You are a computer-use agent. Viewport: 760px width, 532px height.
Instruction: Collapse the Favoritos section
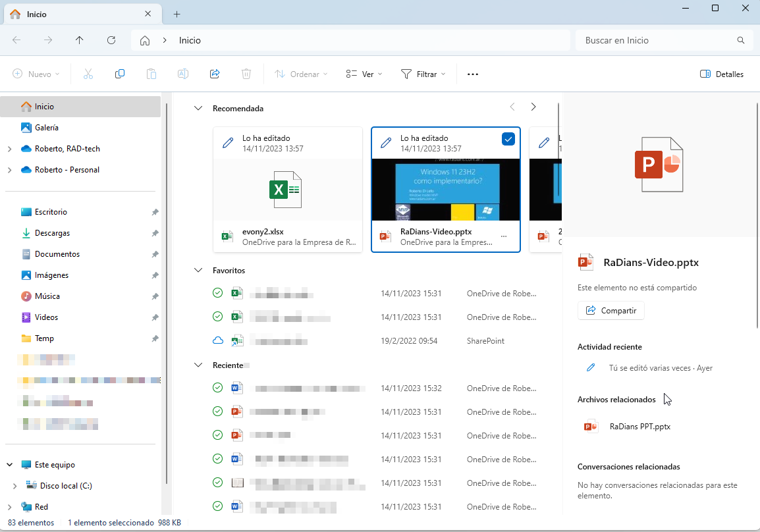pyautogui.click(x=198, y=270)
